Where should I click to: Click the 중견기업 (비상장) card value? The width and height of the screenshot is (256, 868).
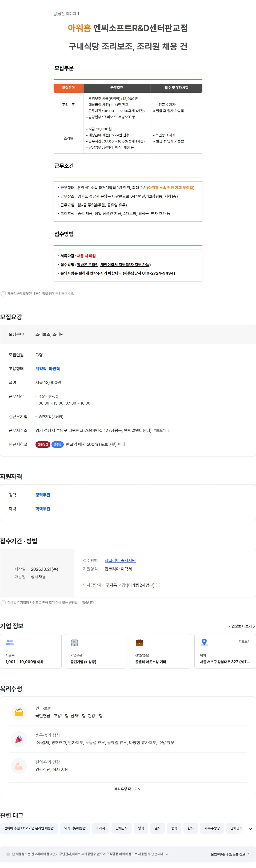(83, 662)
